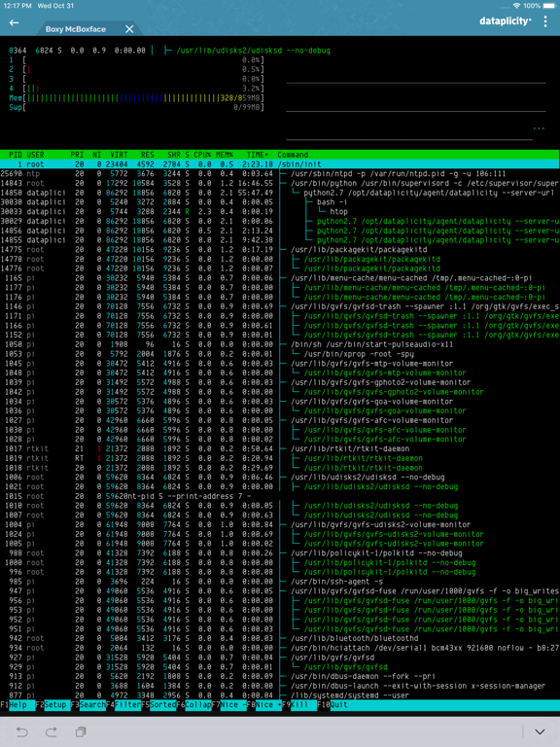Image resolution: width=560 pixels, height=747 pixels.
Task: Select gvfs-mtp-volume-monitor row PID 1045
Action: pos(280,364)
